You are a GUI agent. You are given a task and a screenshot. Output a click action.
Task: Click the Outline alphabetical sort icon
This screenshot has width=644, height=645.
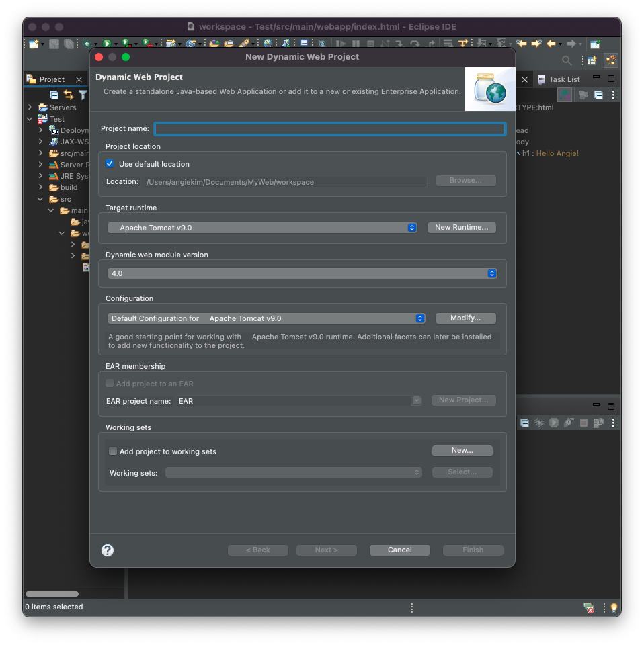pos(565,95)
